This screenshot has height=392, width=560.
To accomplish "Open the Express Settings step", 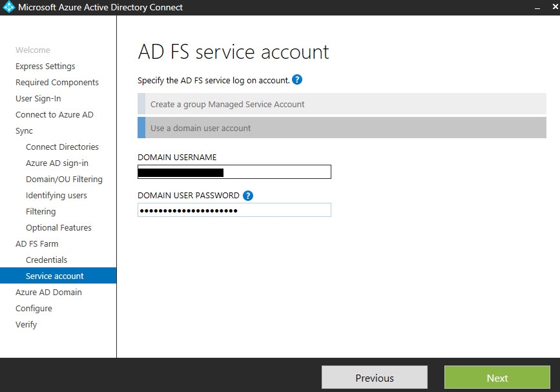I will point(45,67).
